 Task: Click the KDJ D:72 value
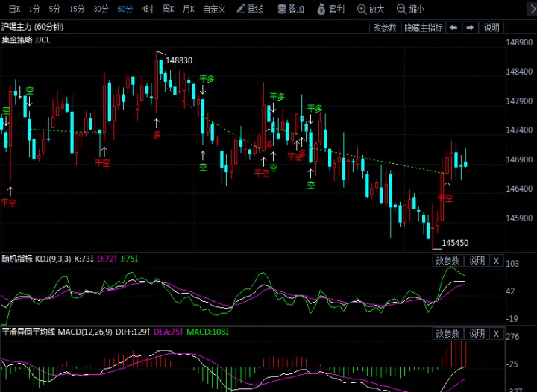pos(107,259)
